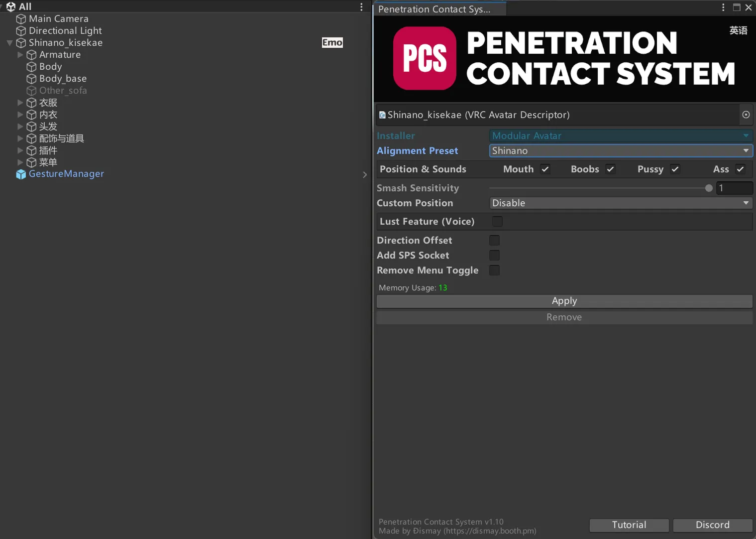The image size is (756, 539).
Task: Click the Smash Sensitivity slider handle
Action: (x=709, y=188)
